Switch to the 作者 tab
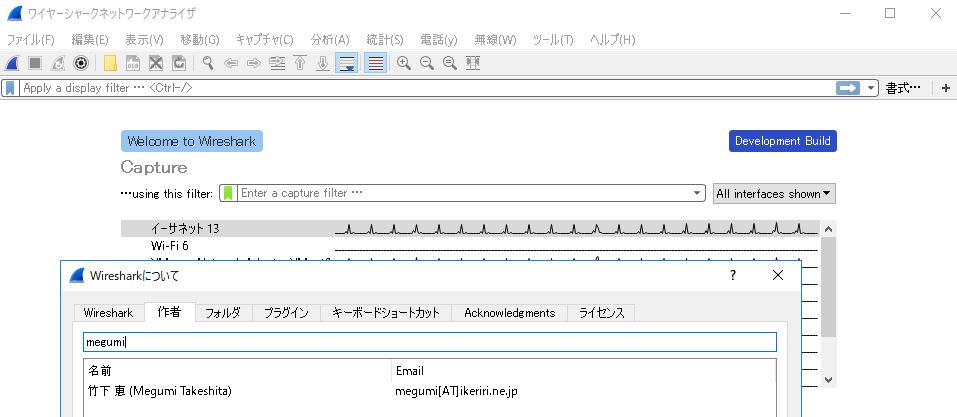 (169, 312)
